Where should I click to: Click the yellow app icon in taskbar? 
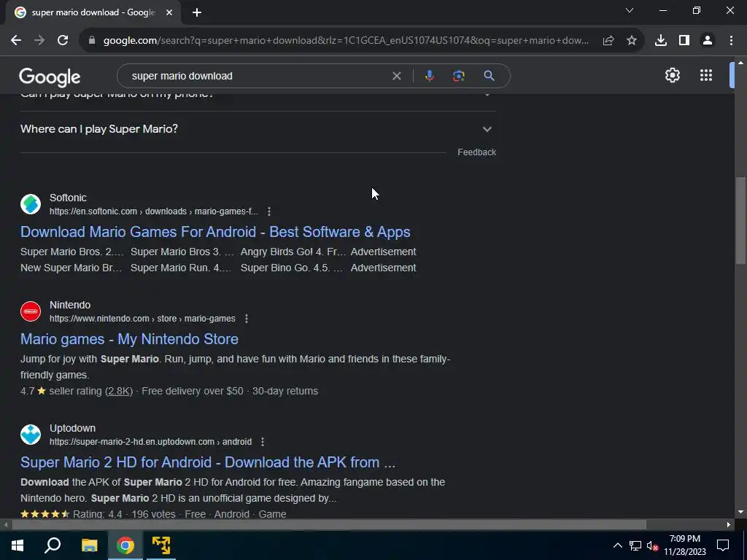161,545
